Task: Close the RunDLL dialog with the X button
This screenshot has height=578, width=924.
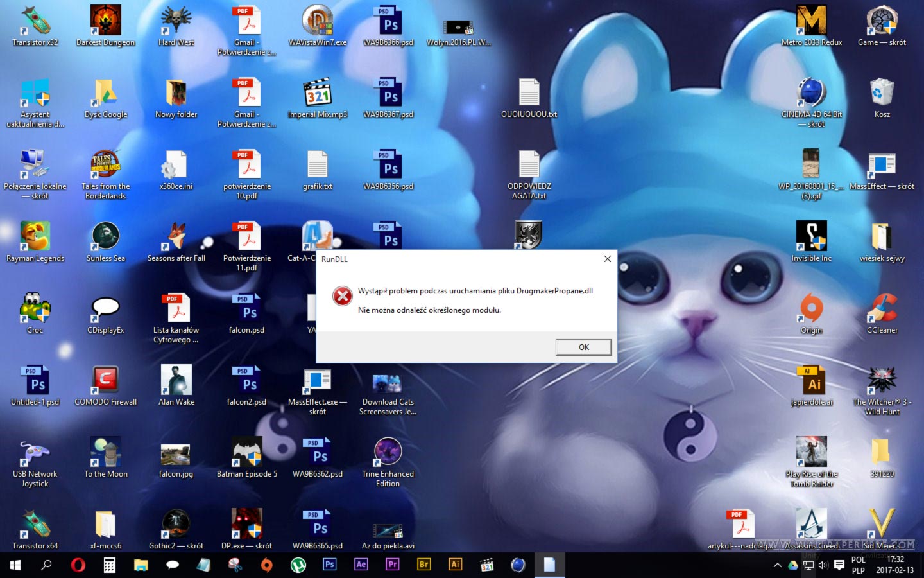Action: point(607,259)
